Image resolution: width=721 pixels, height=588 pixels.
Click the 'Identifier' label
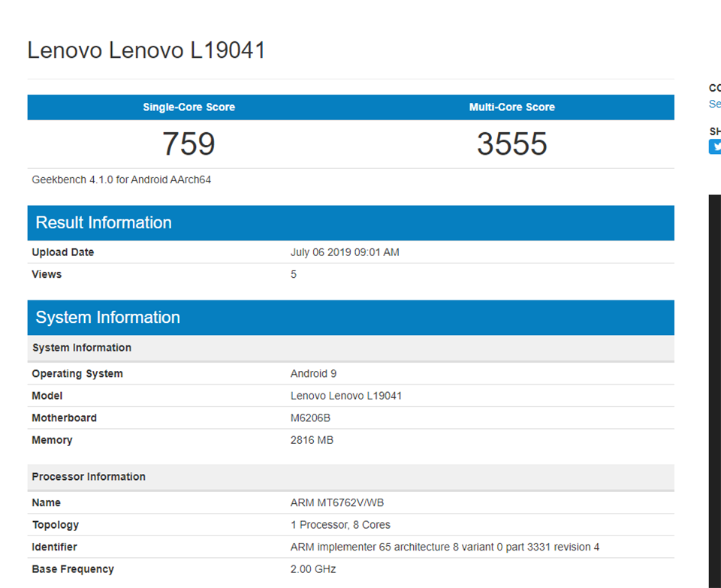(x=54, y=547)
